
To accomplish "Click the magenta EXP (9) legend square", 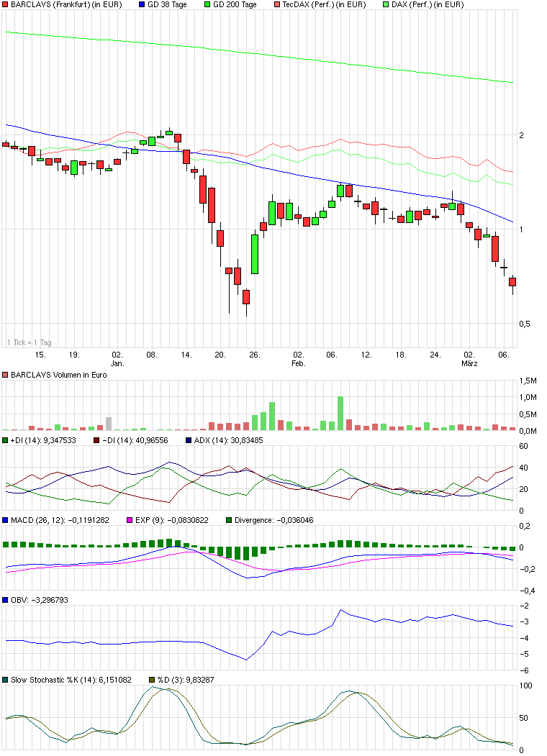I will [x=130, y=520].
